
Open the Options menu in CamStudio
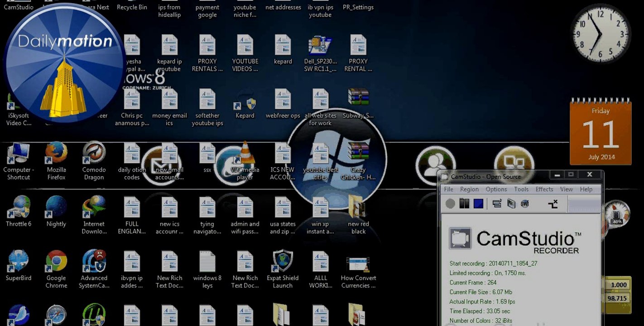(x=496, y=189)
